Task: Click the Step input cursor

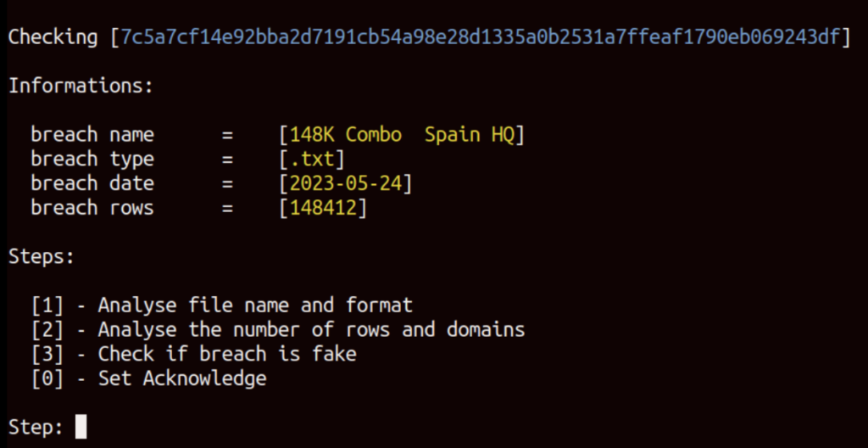Action: click(x=81, y=427)
